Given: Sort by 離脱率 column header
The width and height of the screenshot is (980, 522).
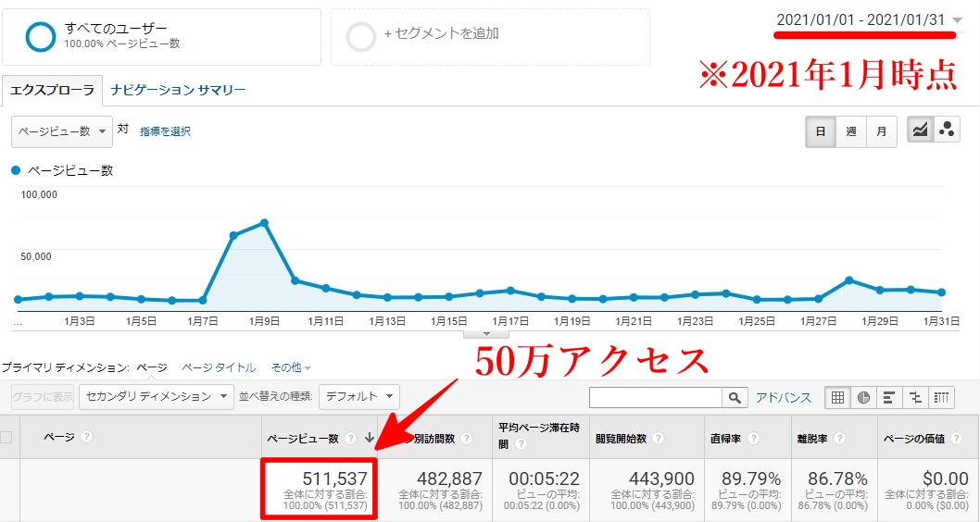Looking at the screenshot, I should click(x=811, y=439).
